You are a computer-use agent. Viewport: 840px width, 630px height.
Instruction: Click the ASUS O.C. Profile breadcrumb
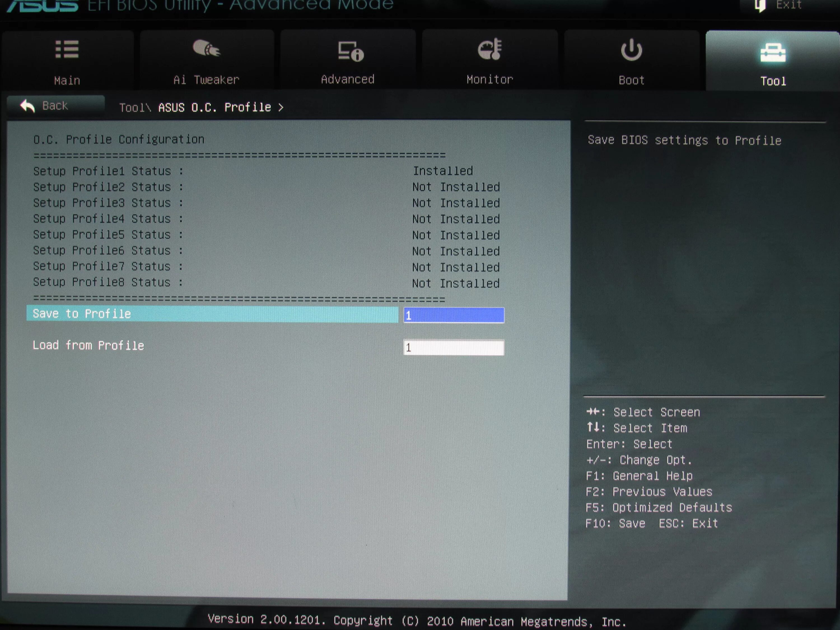(x=214, y=107)
